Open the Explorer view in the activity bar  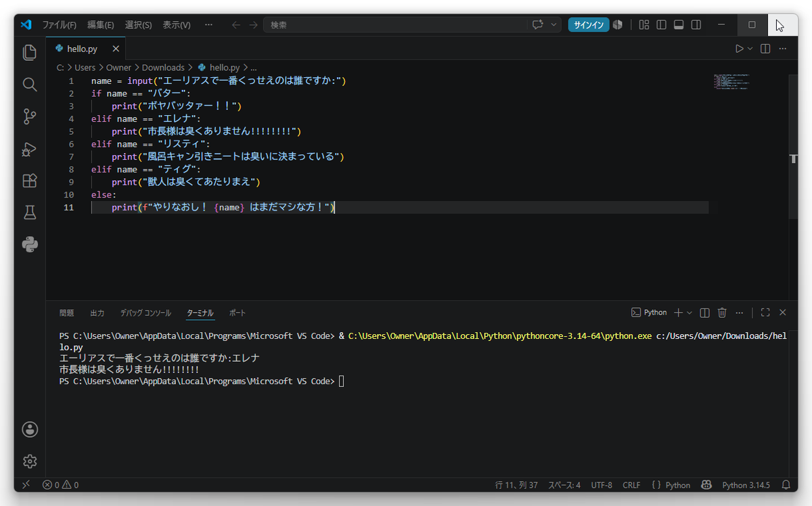pyautogui.click(x=30, y=52)
